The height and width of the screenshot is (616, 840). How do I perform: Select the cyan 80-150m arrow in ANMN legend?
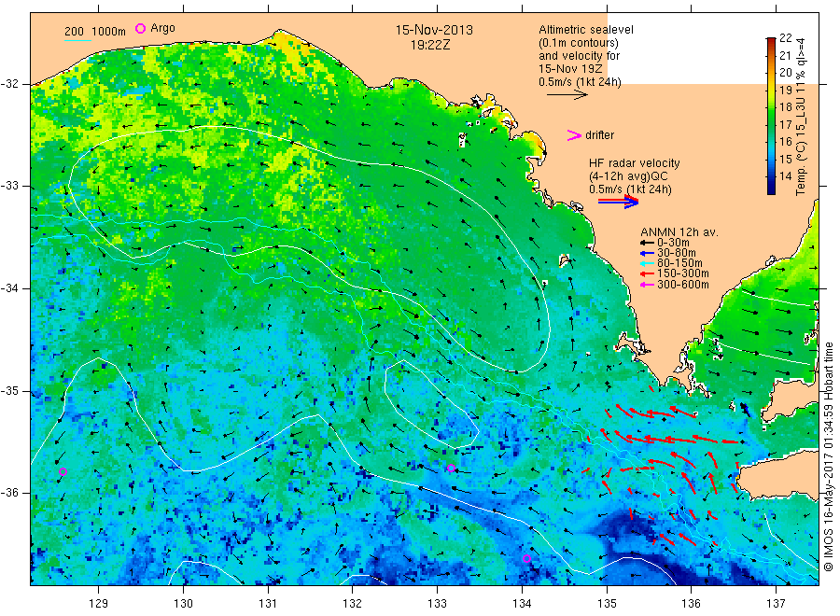tap(647, 263)
